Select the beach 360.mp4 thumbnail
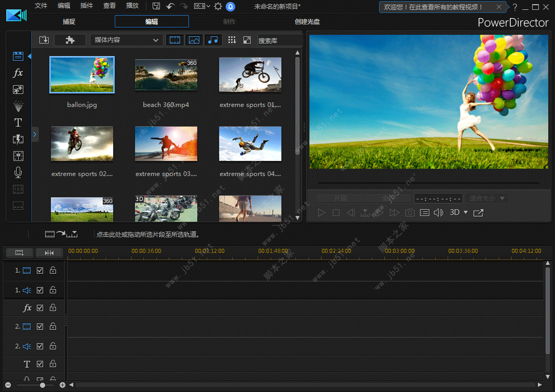 (x=166, y=75)
